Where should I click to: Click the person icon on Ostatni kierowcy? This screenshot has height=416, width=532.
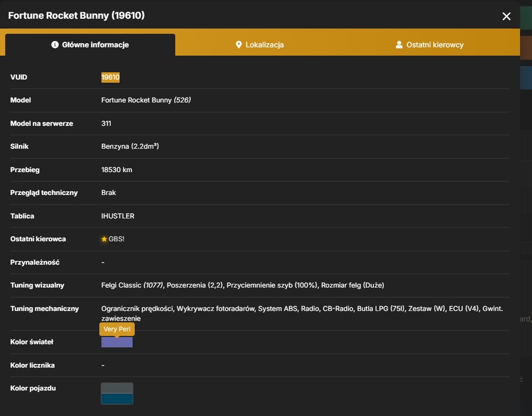point(399,45)
